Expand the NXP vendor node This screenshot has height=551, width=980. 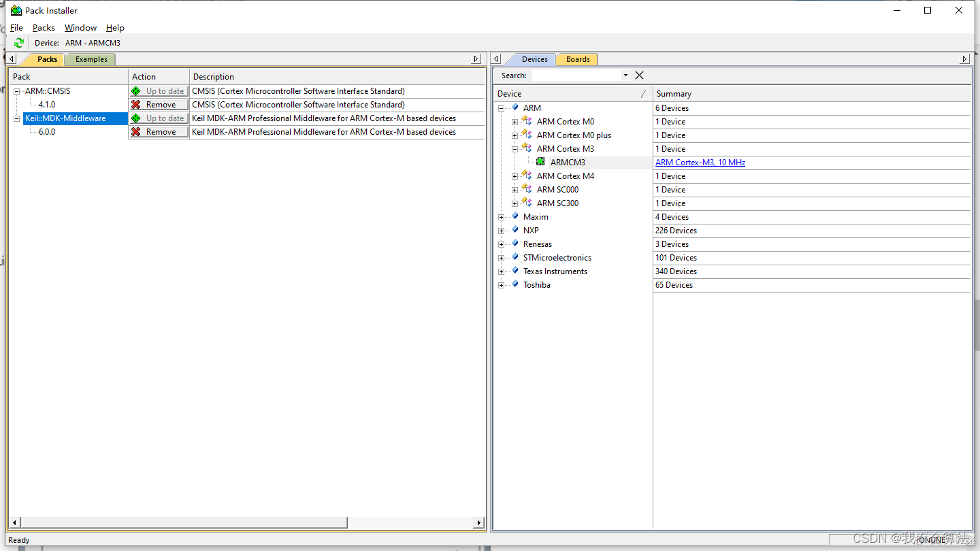502,231
